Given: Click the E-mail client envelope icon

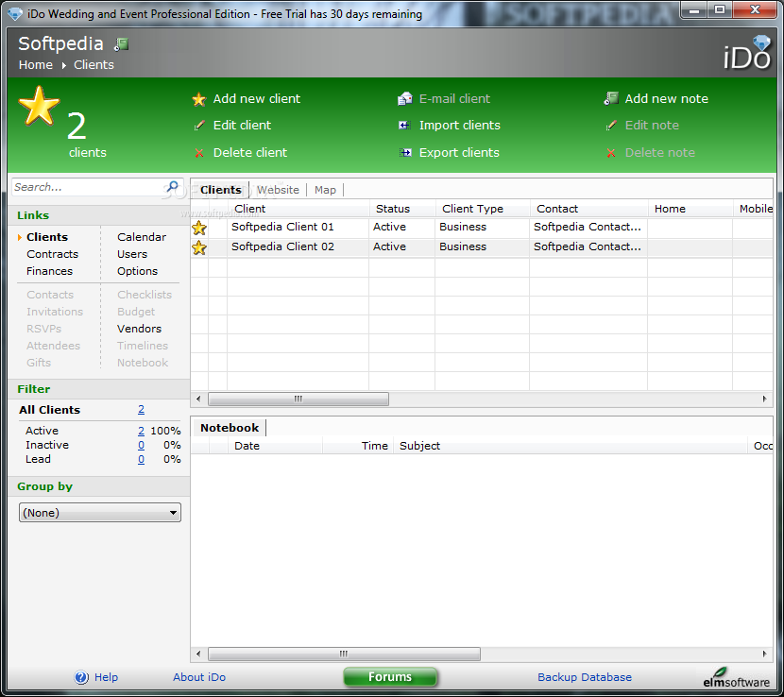Looking at the screenshot, I should click(x=404, y=99).
